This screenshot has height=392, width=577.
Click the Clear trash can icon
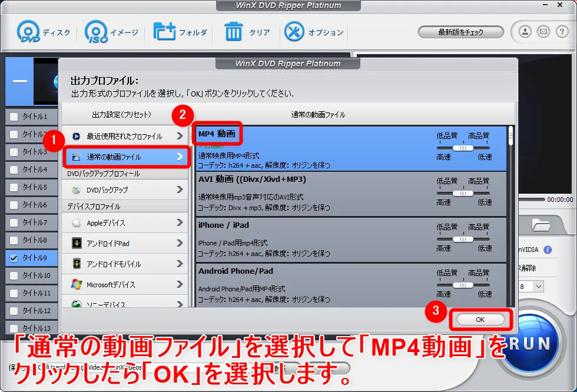[233, 32]
